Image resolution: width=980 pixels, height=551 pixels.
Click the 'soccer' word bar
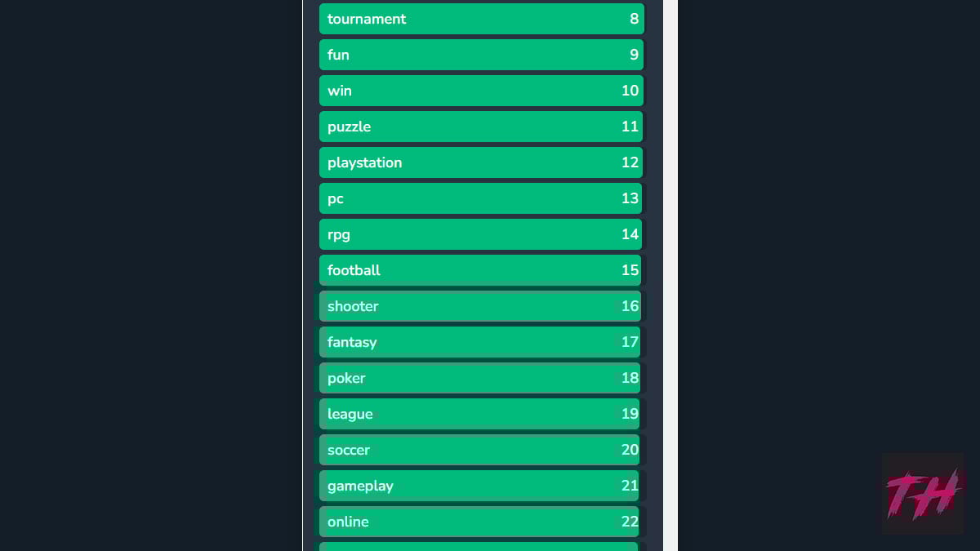479,450
